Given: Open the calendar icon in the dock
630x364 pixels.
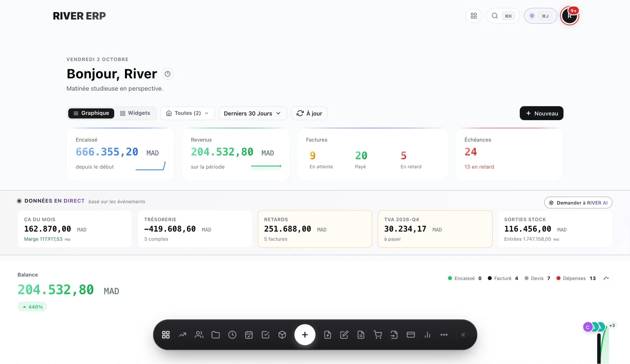Looking at the screenshot, I should (249, 335).
